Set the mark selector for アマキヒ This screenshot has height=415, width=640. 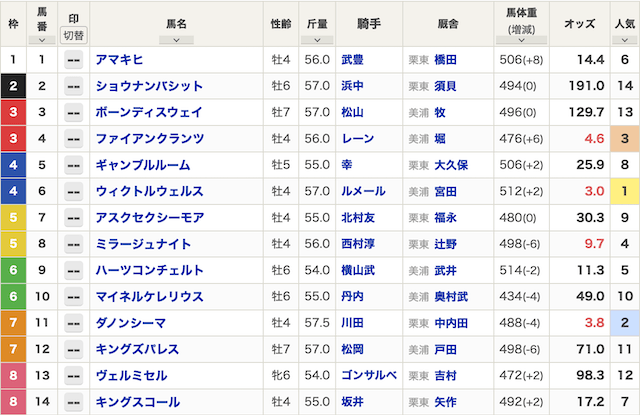(x=73, y=60)
